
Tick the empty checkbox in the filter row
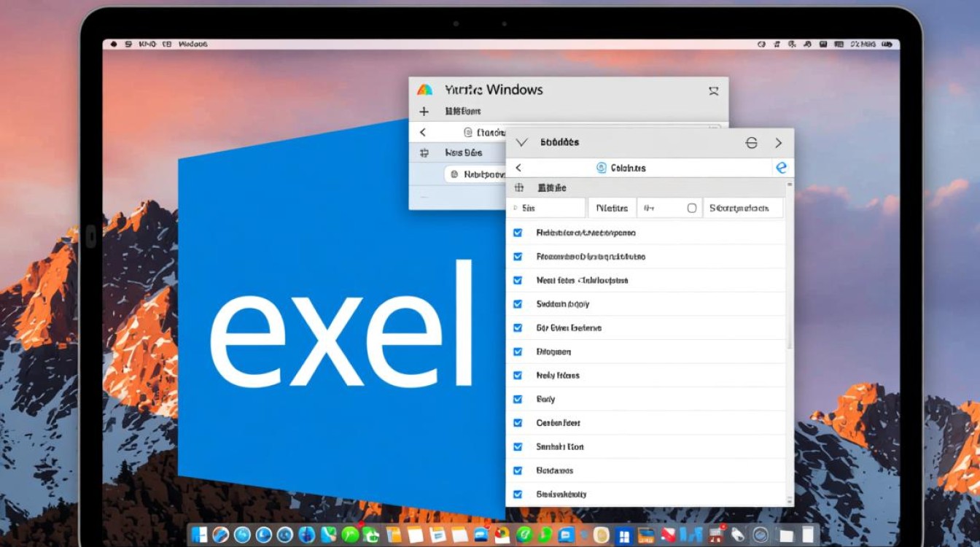(692, 209)
